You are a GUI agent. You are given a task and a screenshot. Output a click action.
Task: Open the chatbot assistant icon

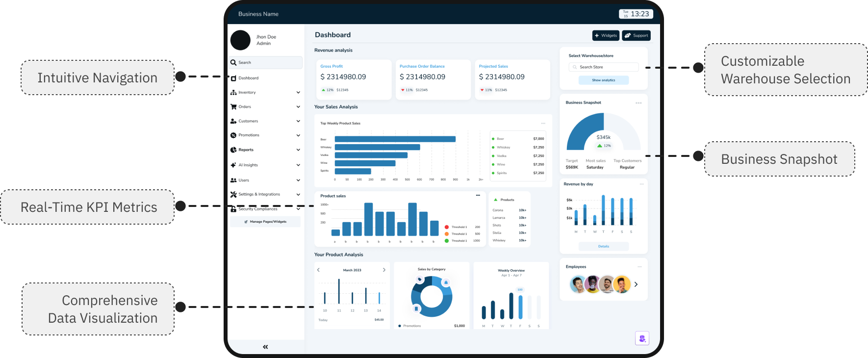pyautogui.click(x=642, y=338)
